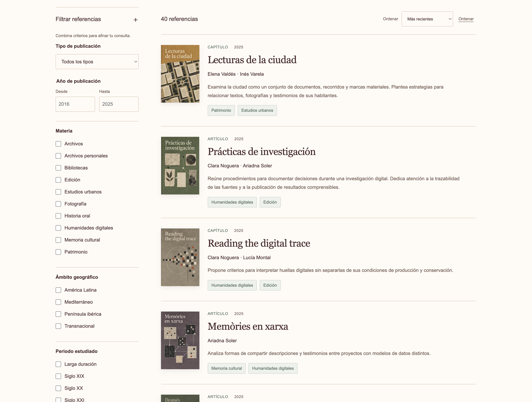Click Humanidades digitales tag under Prácticas de investigación
This screenshot has height=402, width=532.
pos(232,202)
